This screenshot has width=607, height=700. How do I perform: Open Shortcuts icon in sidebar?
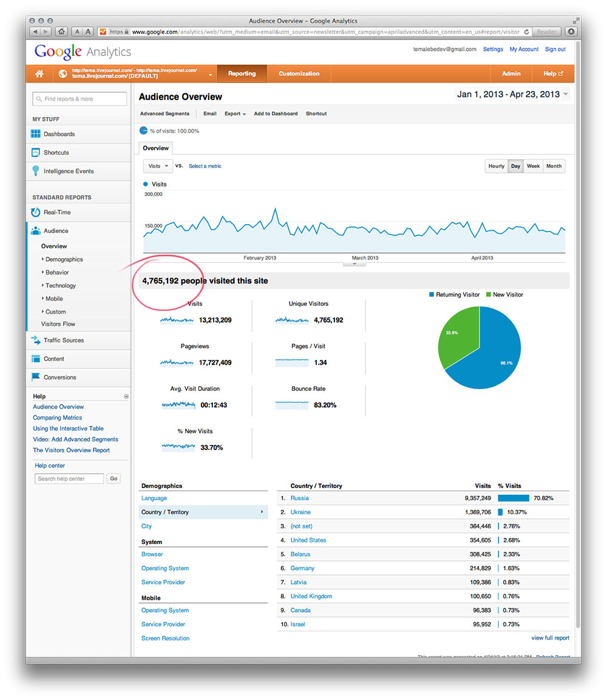[x=36, y=152]
